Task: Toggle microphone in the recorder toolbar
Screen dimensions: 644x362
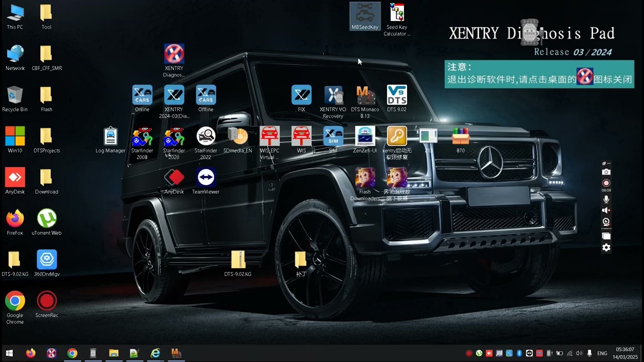Action: (606, 200)
